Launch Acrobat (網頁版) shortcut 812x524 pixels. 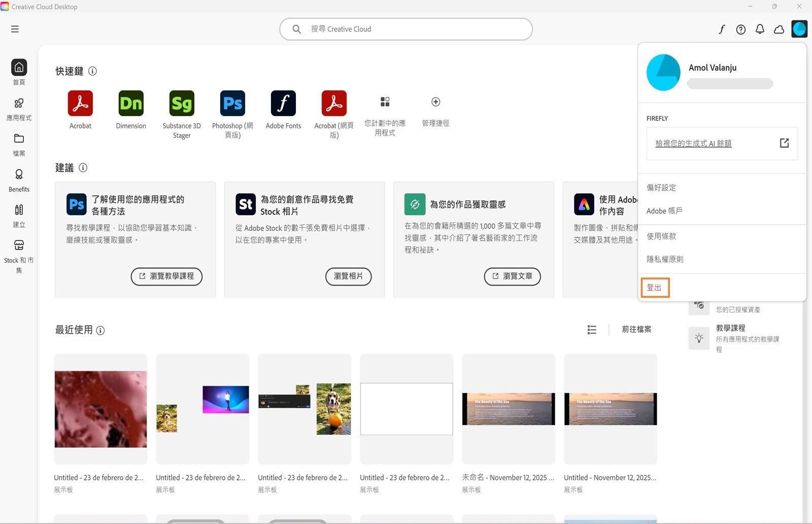click(x=334, y=103)
